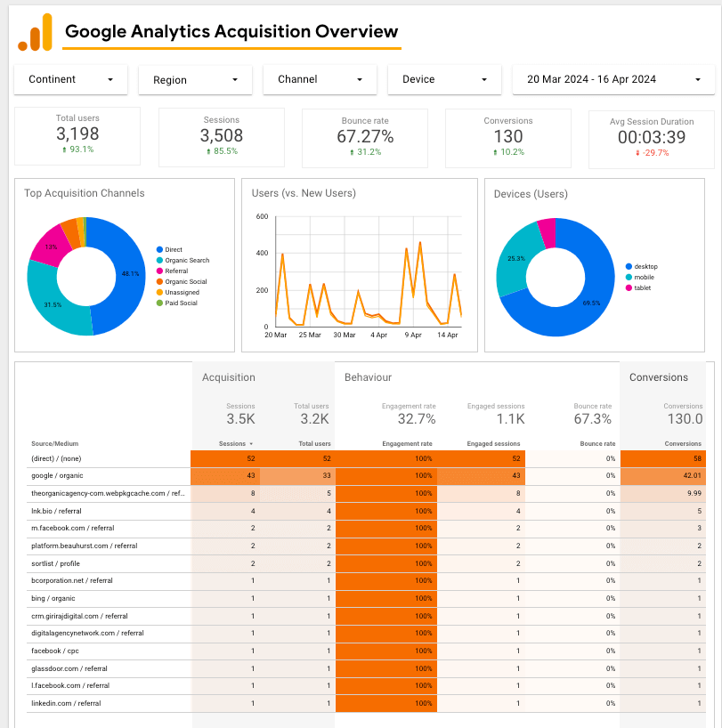
Task: Click the Top Acquisition Channels chart title
Action: tap(85, 193)
